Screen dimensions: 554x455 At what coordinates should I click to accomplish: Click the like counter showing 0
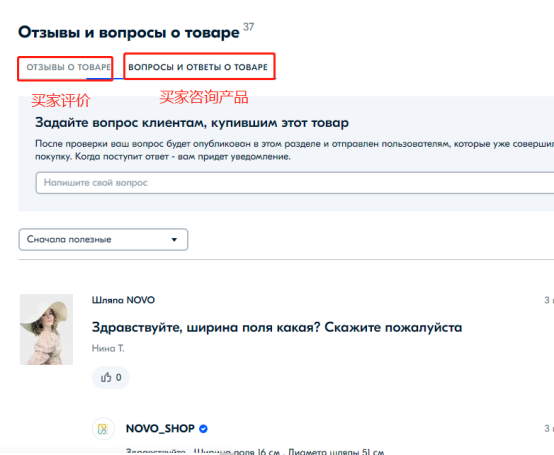tap(119, 378)
